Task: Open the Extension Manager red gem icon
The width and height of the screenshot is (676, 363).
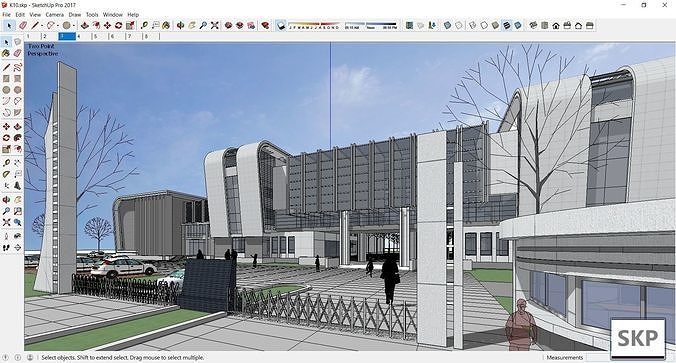Action: click(265, 26)
